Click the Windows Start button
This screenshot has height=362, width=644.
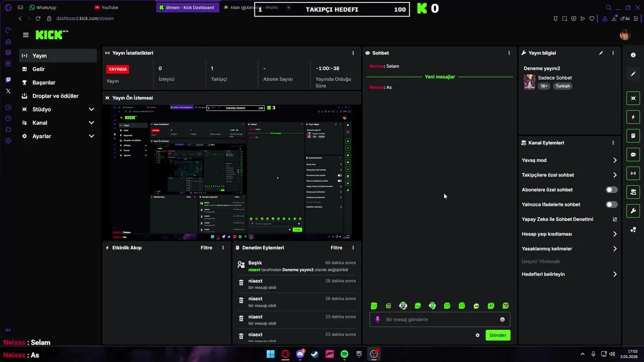pyautogui.click(x=271, y=354)
